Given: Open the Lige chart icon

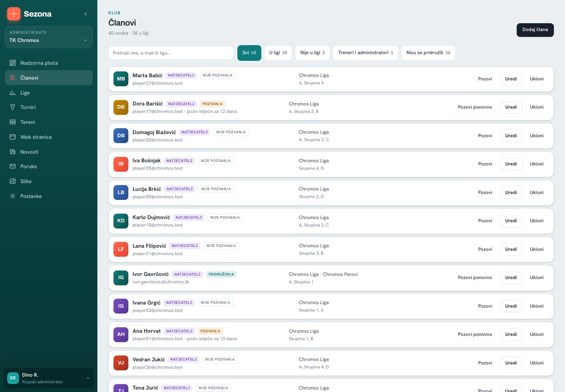Looking at the screenshot, I should [13, 93].
